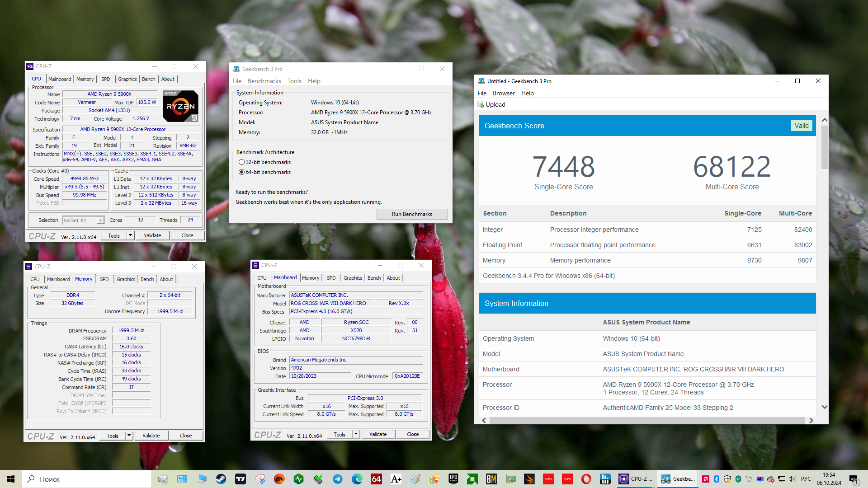The height and width of the screenshot is (488, 868).
Task: Open the EA app taskbar icon
Action: pyautogui.click(x=279, y=479)
